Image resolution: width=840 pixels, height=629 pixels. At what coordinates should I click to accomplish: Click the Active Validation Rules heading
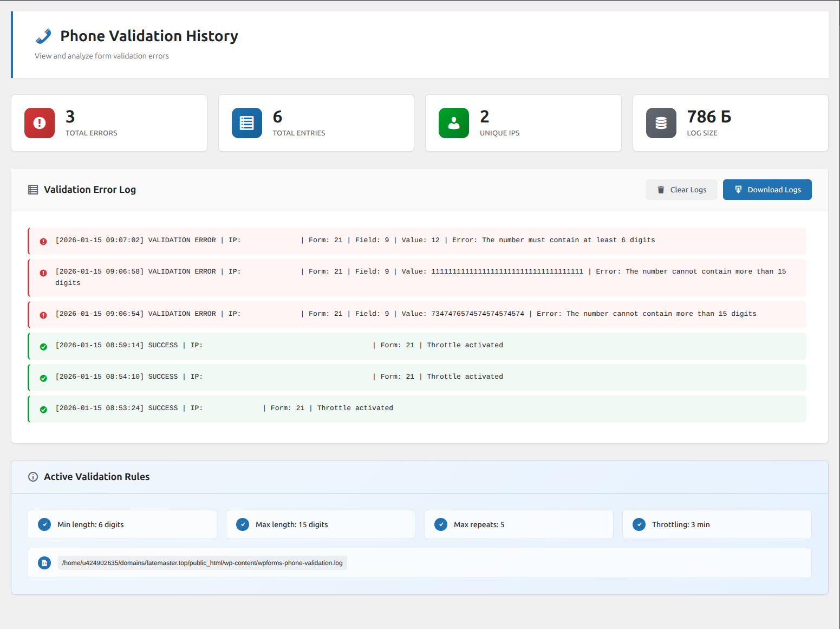tap(97, 477)
